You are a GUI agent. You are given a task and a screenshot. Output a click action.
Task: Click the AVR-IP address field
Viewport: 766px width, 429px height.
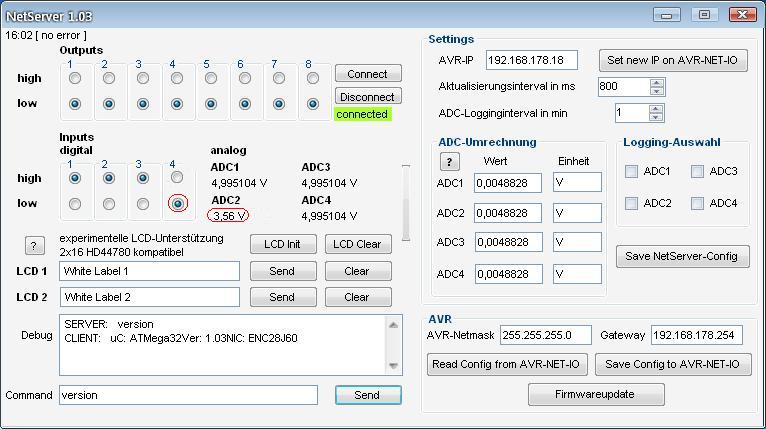point(532,61)
